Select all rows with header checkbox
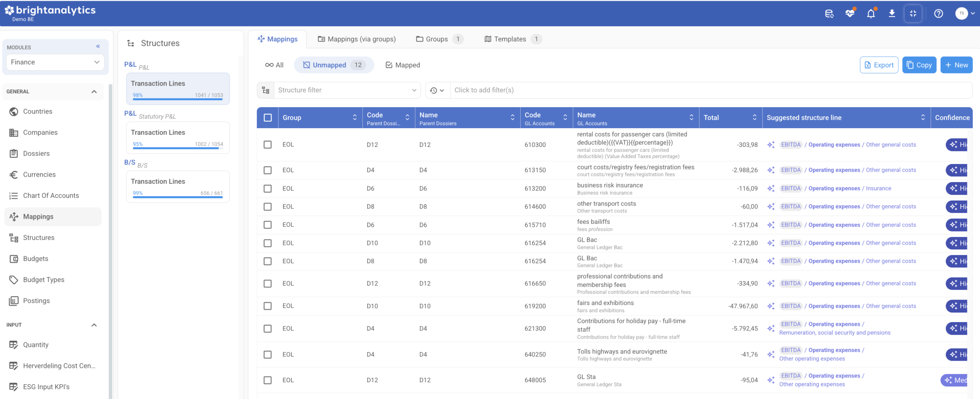The width and height of the screenshot is (980, 399). click(x=268, y=117)
